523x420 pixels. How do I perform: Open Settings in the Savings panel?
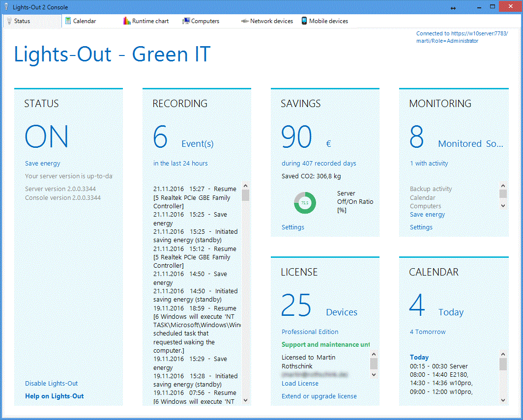tap(293, 227)
